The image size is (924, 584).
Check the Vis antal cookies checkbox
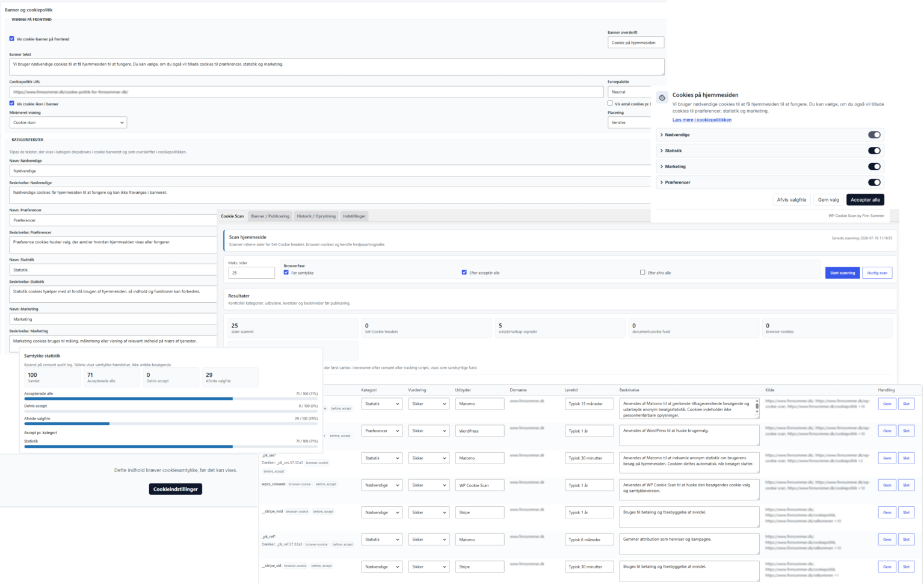click(610, 104)
